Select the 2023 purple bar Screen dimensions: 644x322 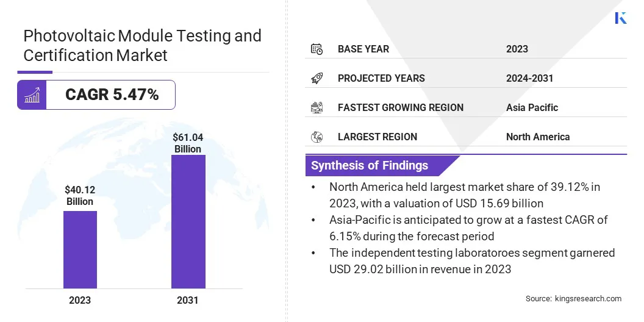point(80,249)
